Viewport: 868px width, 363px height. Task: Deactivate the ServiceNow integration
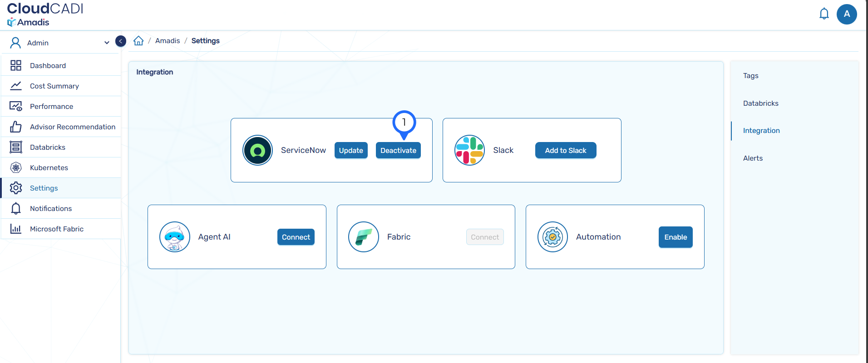click(x=398, y=151)
